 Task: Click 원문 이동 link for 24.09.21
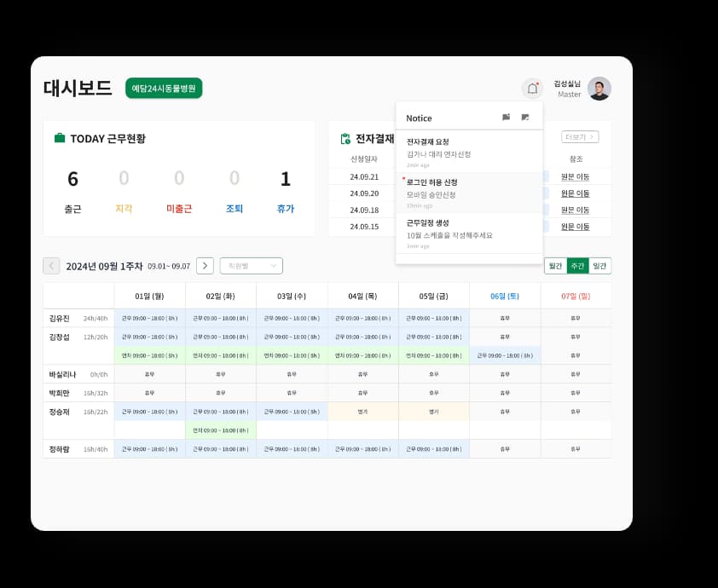[x=575, y=176]
